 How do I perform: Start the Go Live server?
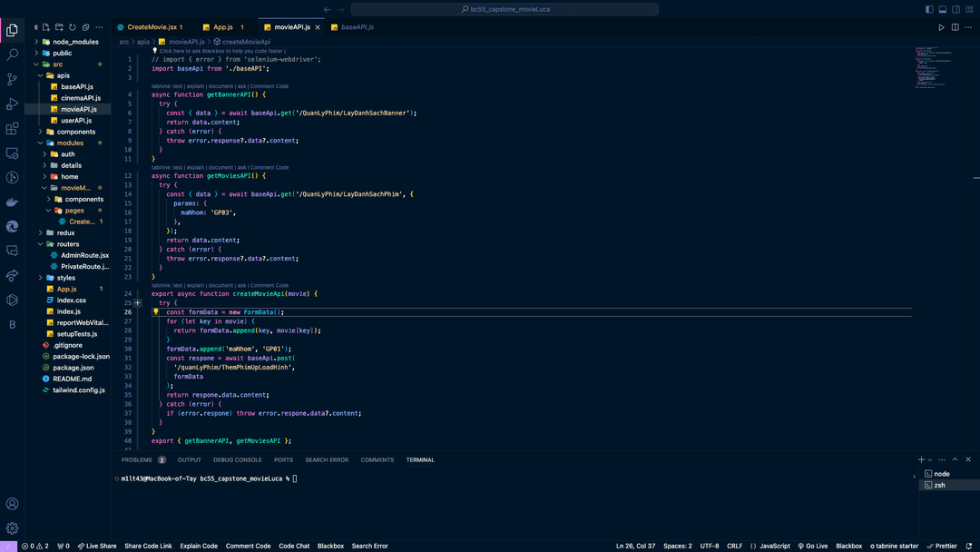click(x=813, y=546)
